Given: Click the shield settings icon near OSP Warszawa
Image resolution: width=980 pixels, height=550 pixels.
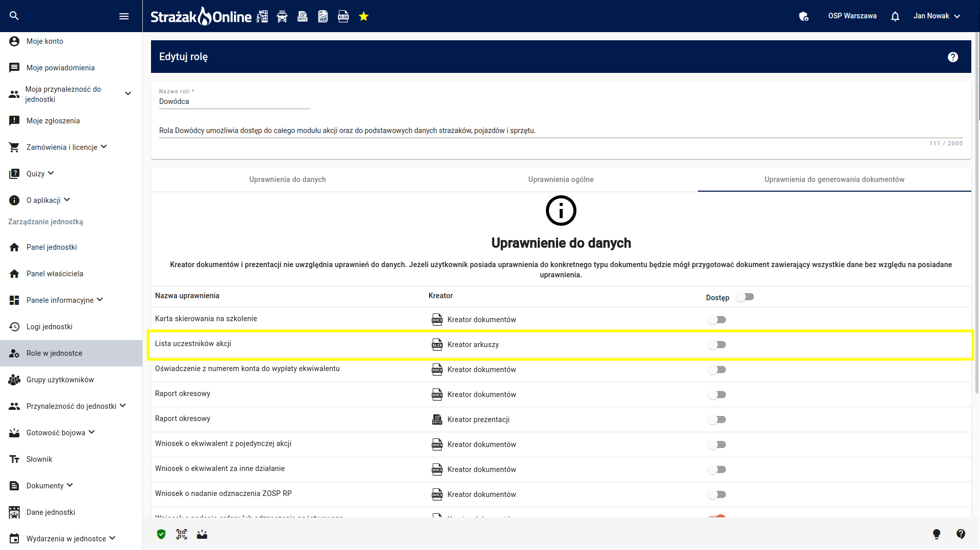Looking at the screenshot, I should (804, 16).
